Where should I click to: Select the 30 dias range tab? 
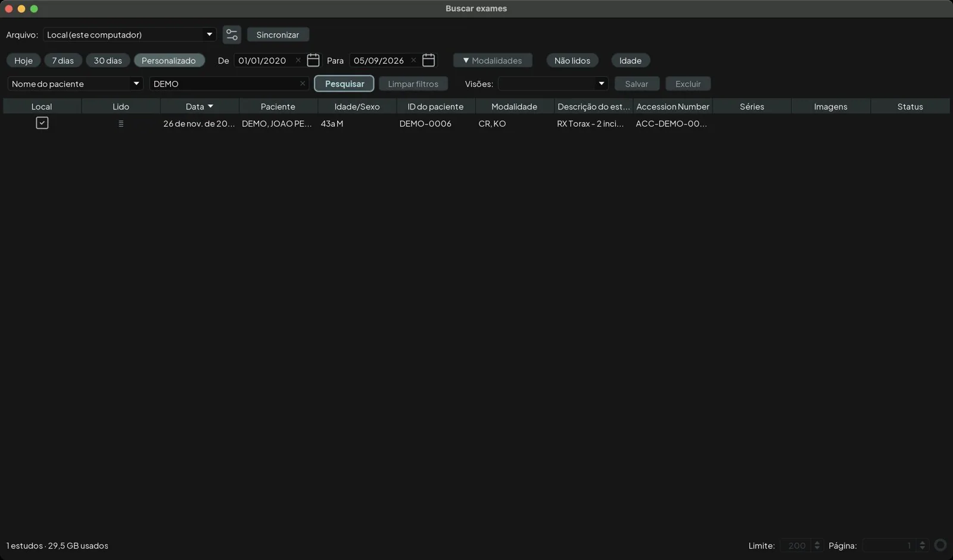[x=108, y=60]
